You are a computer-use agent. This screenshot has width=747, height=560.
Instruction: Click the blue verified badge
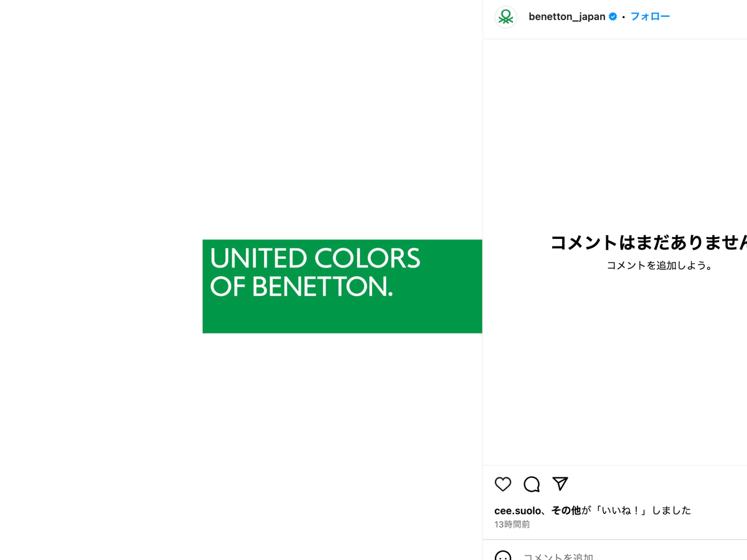[x=613, y=17]
